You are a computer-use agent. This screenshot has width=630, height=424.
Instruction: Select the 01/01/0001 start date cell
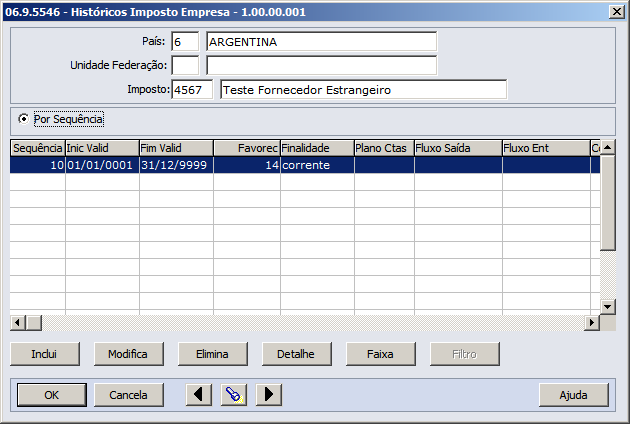click(102, 165)
